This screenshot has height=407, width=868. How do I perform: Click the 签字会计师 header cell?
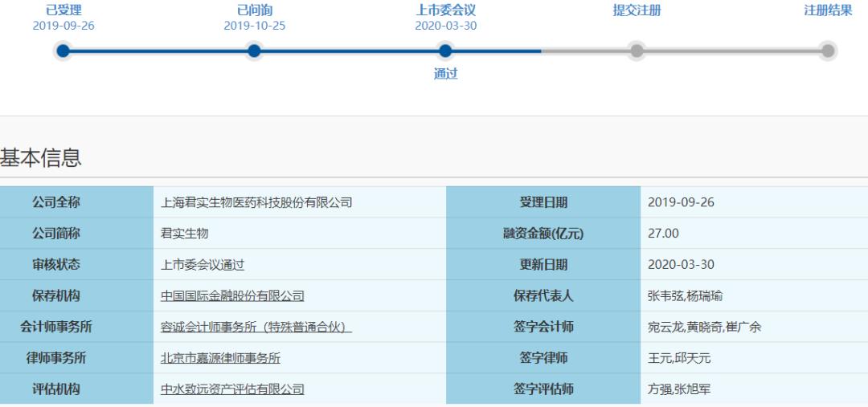(543, 327)
